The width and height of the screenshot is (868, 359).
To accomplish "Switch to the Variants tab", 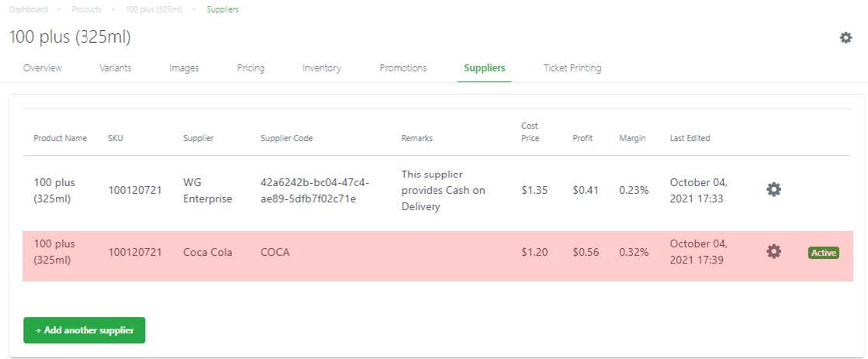I will coord(115,68).
